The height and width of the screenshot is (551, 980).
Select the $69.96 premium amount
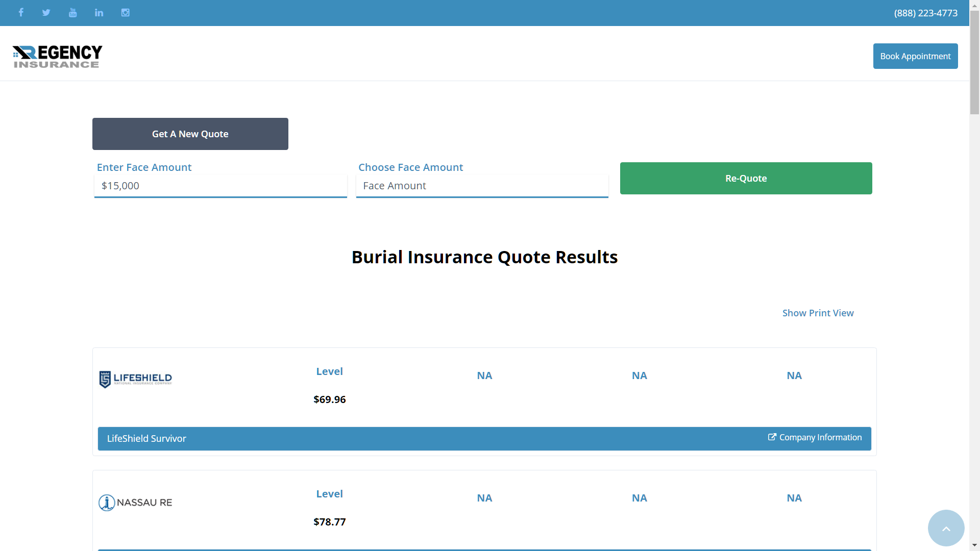point(329,399)
